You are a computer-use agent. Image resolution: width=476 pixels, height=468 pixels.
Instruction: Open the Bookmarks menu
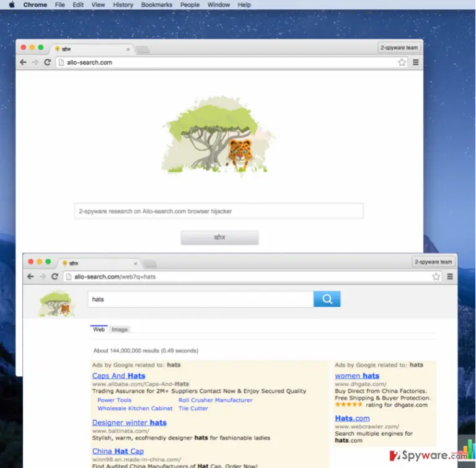157,5
